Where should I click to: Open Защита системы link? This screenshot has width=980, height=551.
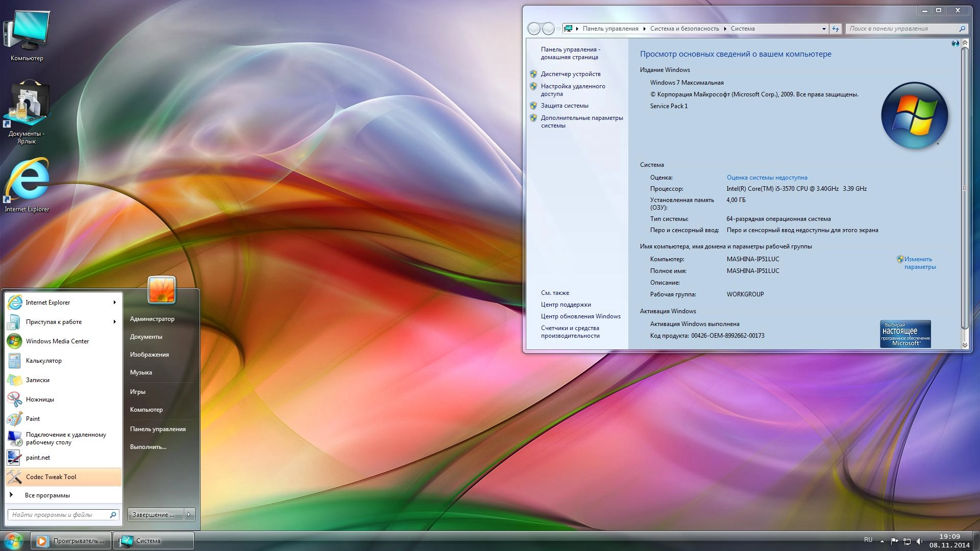tap(565, 106)
